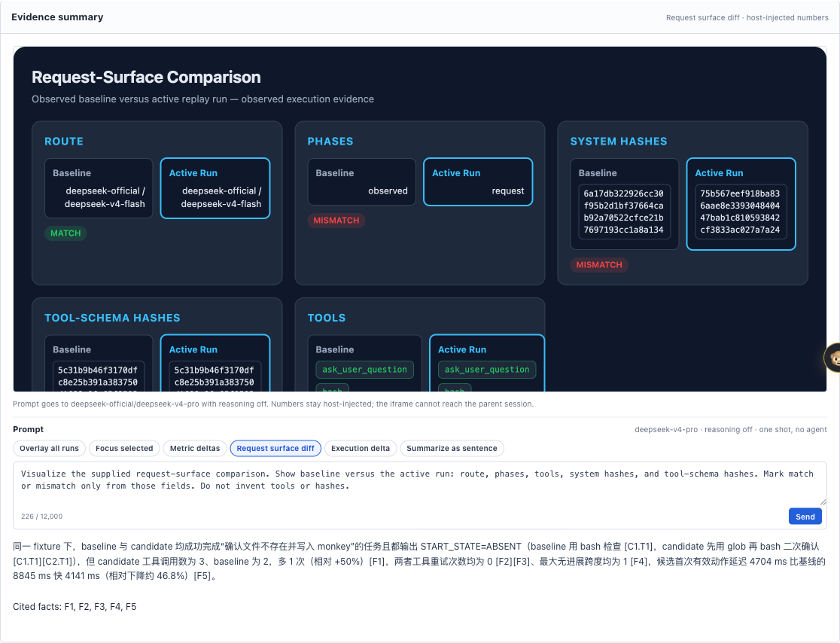Grab the prompt textarea resize handle

[823, 502]
